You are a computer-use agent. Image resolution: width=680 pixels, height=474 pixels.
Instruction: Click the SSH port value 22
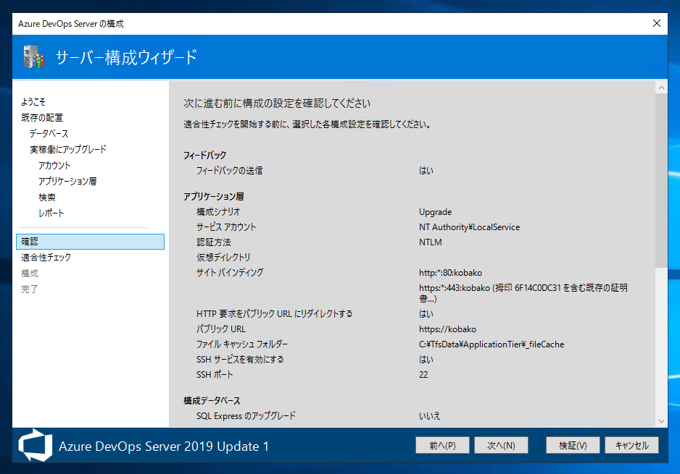(423, 375)
